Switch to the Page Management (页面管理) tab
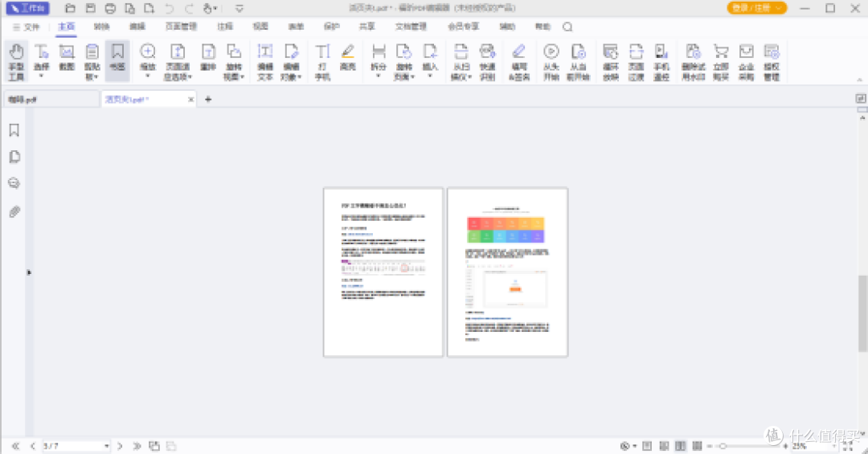This screenshot has width=868, height=454. coord(181,27)
